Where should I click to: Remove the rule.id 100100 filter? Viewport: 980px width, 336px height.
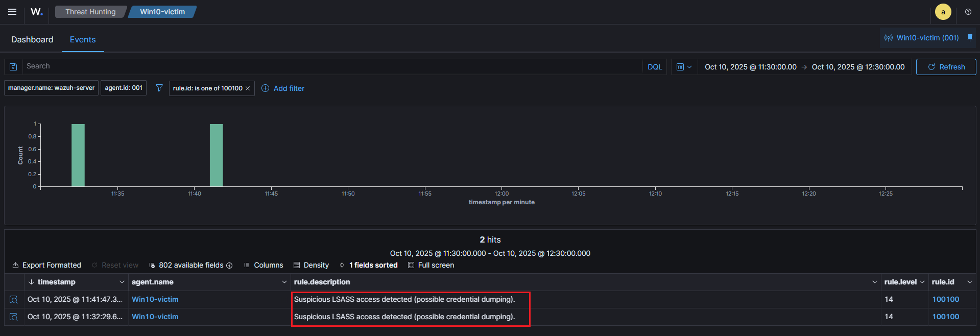point(248,88)
